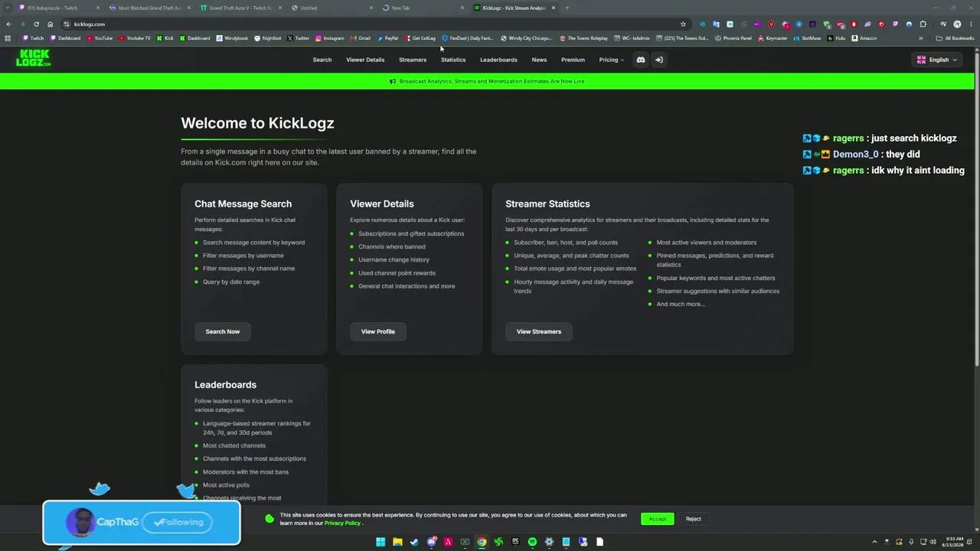Click the 'Channels where banned' list item
Viewport: 980px width, 551px height.
pos(392,246)
